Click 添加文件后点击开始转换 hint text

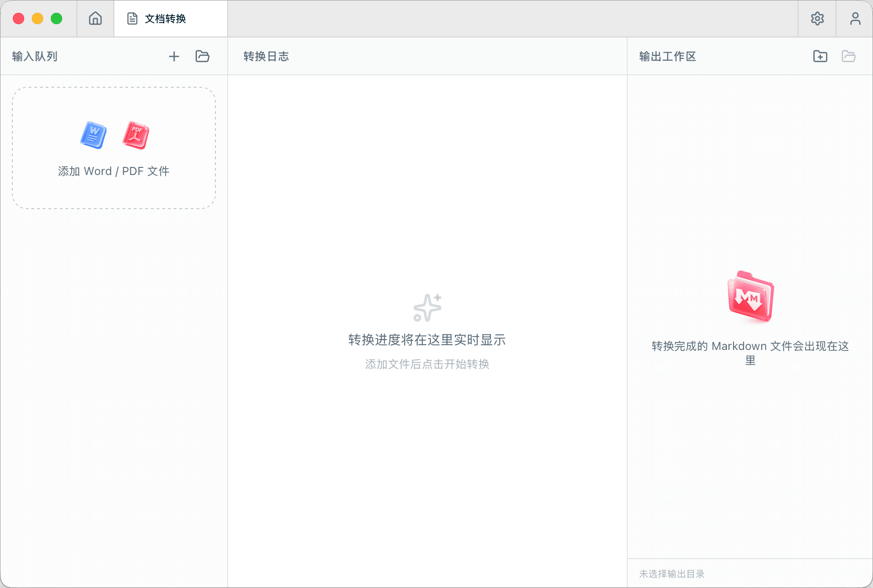click(x=427, y=364)
